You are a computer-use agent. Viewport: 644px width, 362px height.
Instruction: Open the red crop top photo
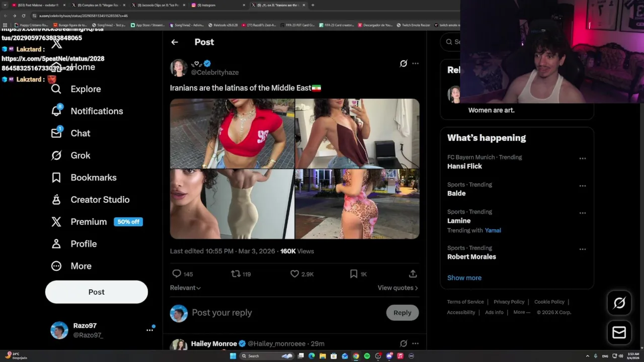coord(232,133)
